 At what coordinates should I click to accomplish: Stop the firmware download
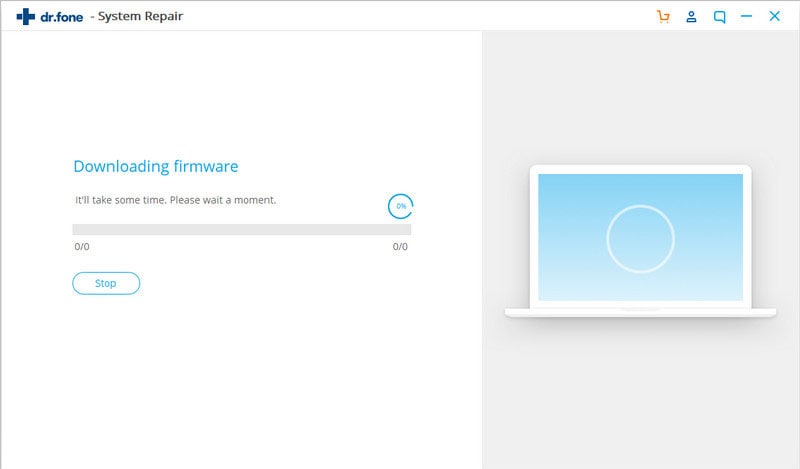click(x=106, y=283)
